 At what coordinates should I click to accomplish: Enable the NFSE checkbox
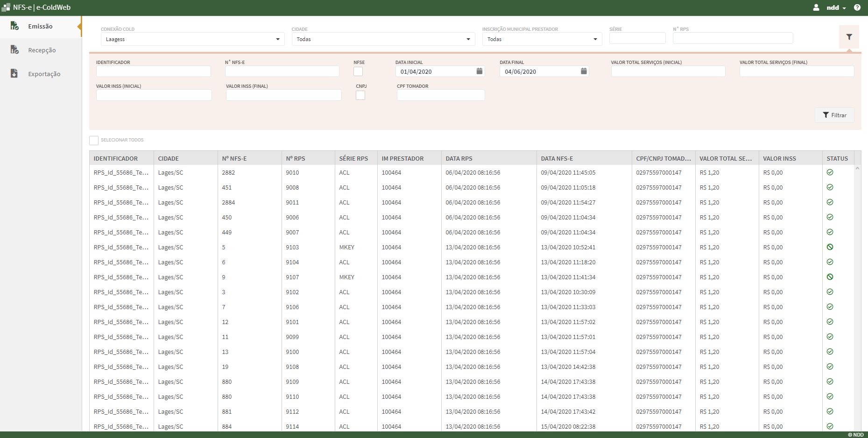click(x=358, y=71)
